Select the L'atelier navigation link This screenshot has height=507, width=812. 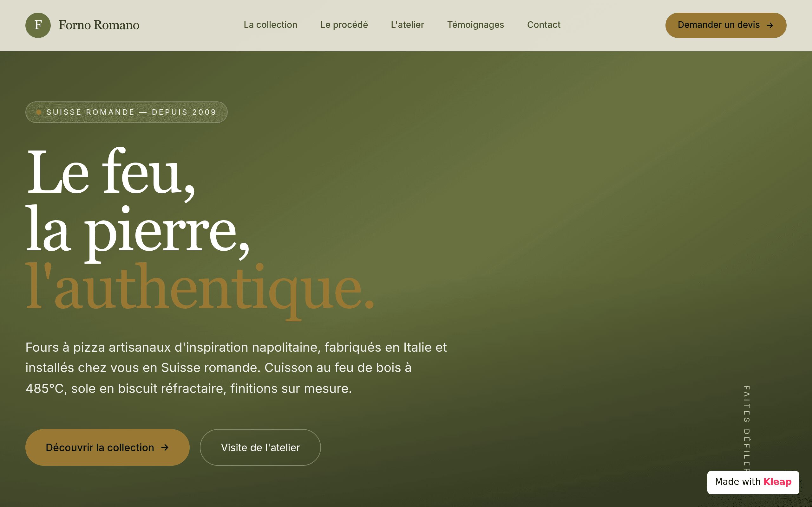[407, 25]
